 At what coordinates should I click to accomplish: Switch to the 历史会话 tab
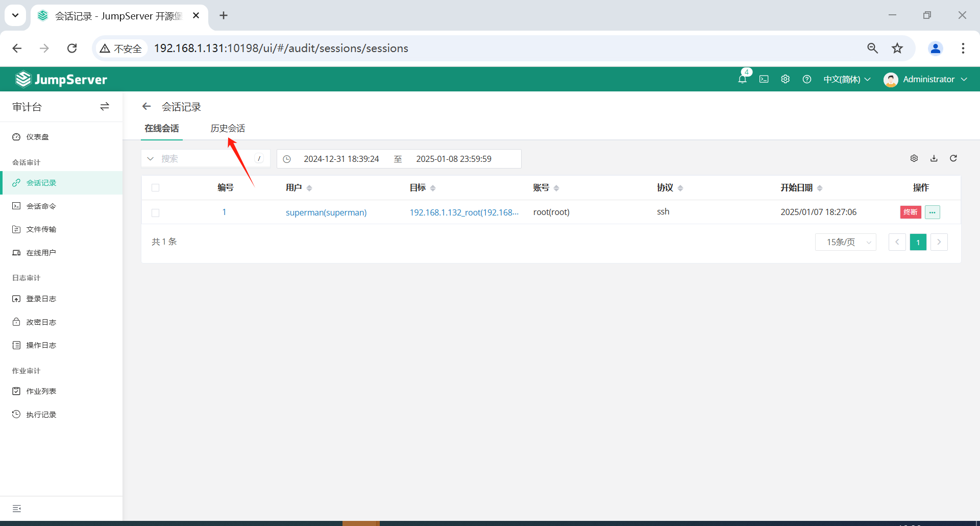pos(228,128)
